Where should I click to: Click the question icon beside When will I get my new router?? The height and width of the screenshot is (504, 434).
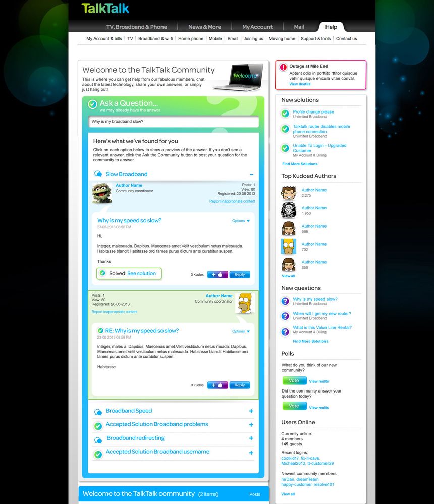285,316
